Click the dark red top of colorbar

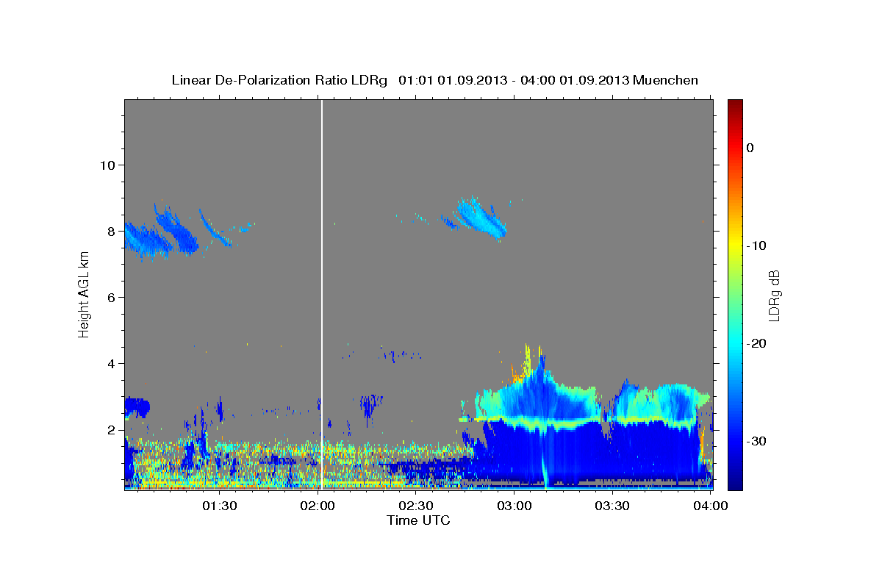tap(735, 105)
